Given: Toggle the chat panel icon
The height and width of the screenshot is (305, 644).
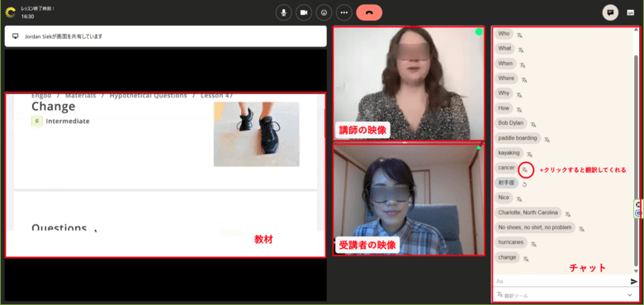Looking at the screenshot, I should coord(610,12).
